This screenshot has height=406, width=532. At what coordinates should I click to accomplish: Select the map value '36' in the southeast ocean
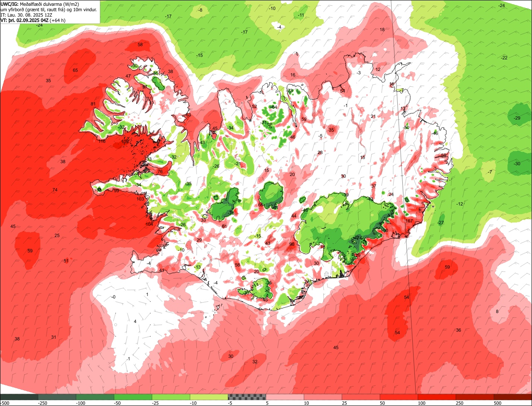point(458,330)
